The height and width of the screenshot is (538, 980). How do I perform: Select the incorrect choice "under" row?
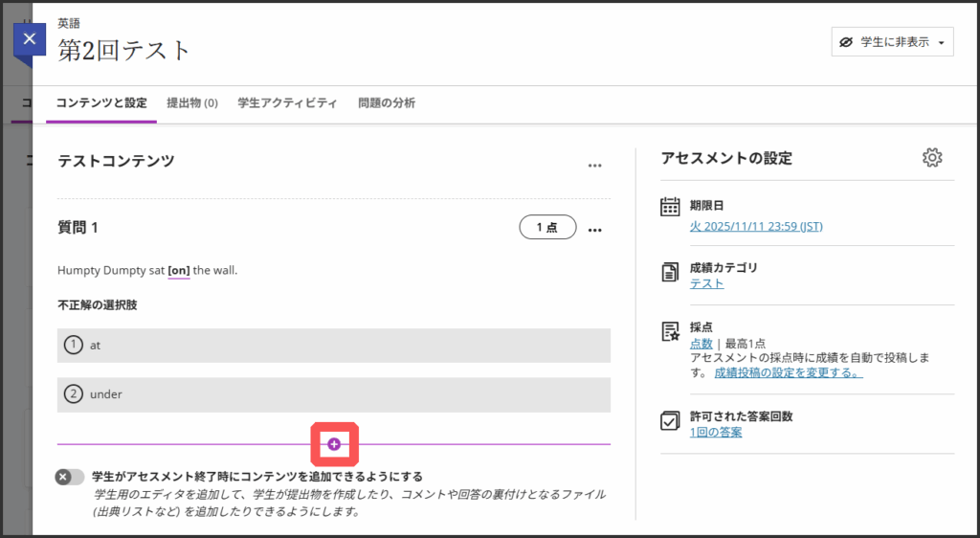point(333,394)
